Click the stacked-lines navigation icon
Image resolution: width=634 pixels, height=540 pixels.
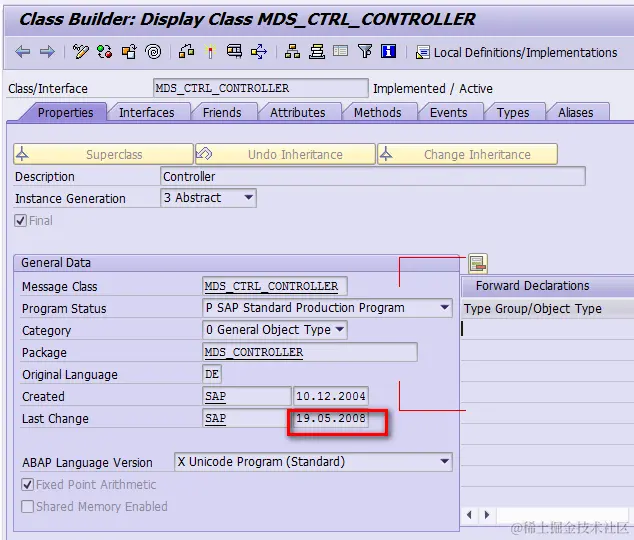pos(317,52)
